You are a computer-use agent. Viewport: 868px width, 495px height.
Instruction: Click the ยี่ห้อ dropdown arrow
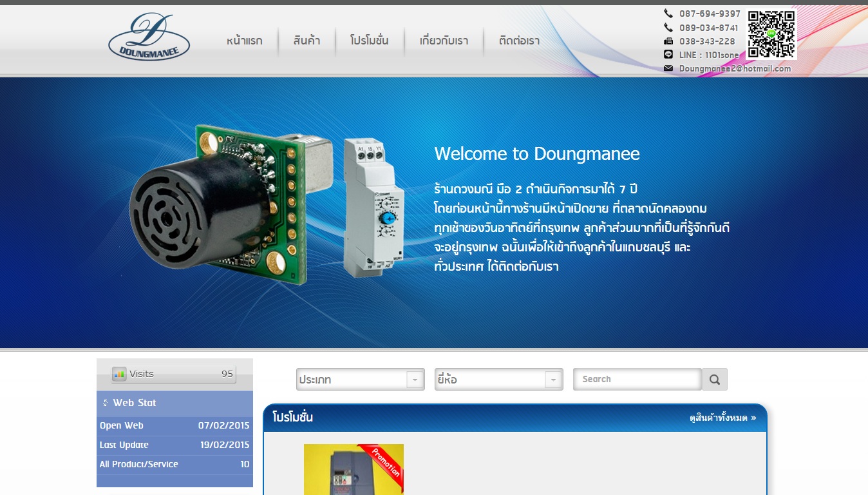click(x=553, y=380)
